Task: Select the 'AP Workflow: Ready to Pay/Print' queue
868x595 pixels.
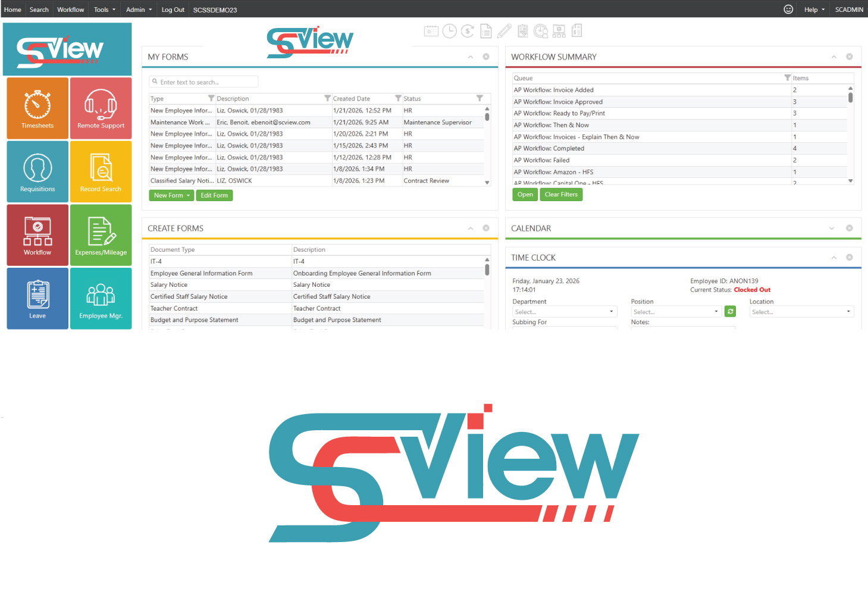Action: (x=679, y=113)
